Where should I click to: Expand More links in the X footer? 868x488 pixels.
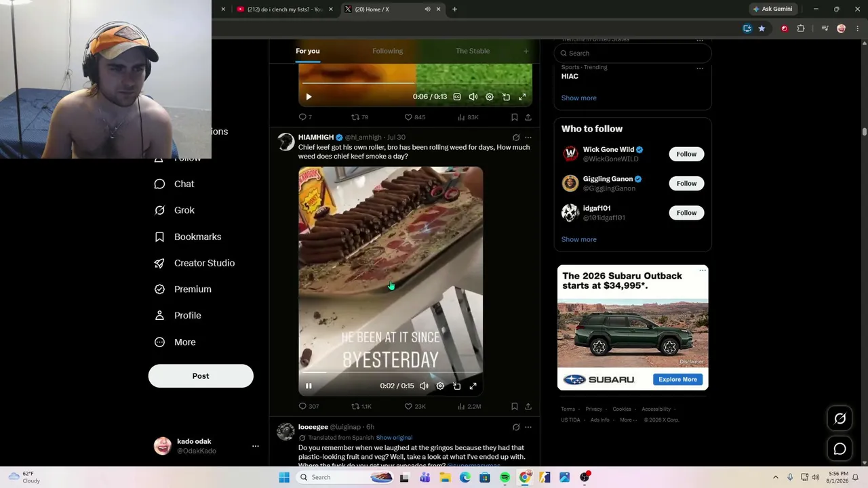tap(628, 420)
